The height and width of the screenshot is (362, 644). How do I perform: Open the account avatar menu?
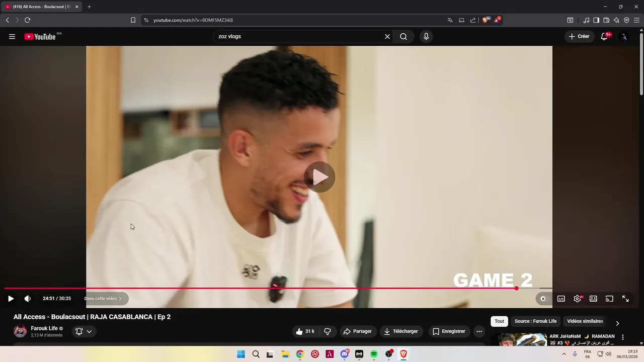point(624,37)
